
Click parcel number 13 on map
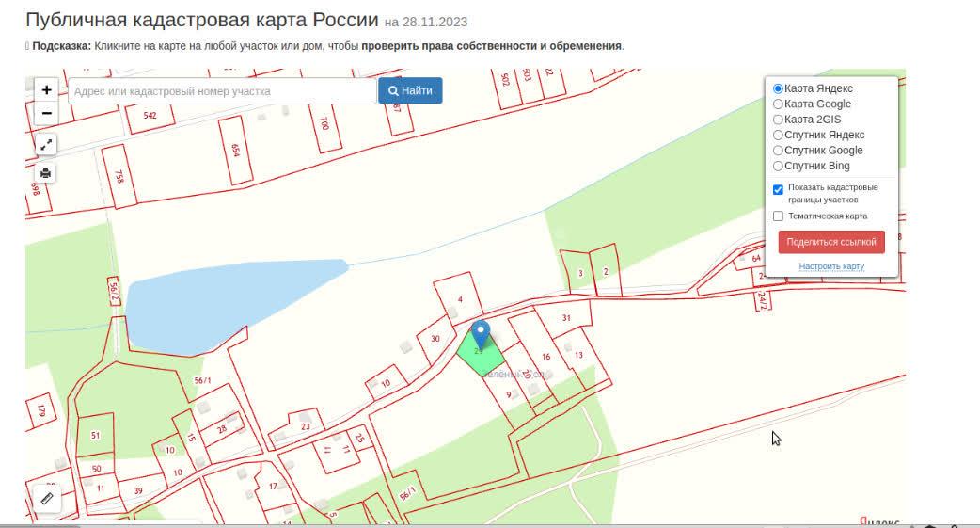point(578,356)
